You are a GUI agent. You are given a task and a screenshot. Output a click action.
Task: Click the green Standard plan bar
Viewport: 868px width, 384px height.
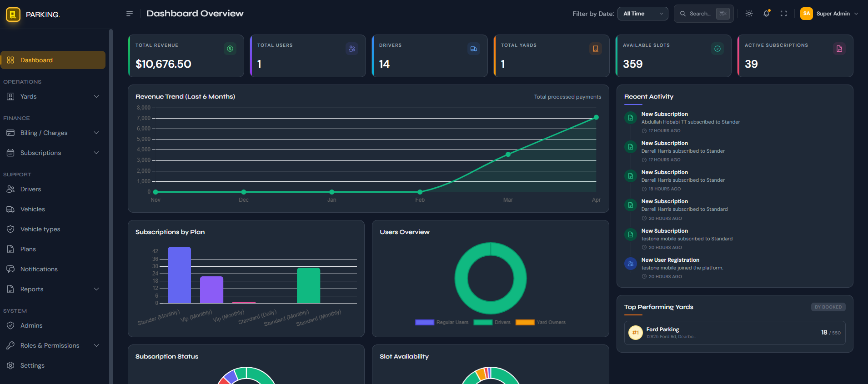(308, 285)
